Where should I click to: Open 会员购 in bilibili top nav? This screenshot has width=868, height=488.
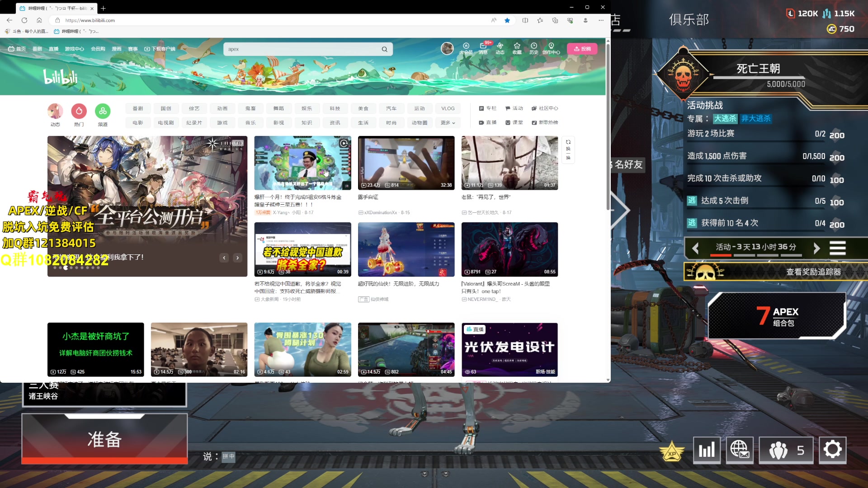[x=98, y=49]
